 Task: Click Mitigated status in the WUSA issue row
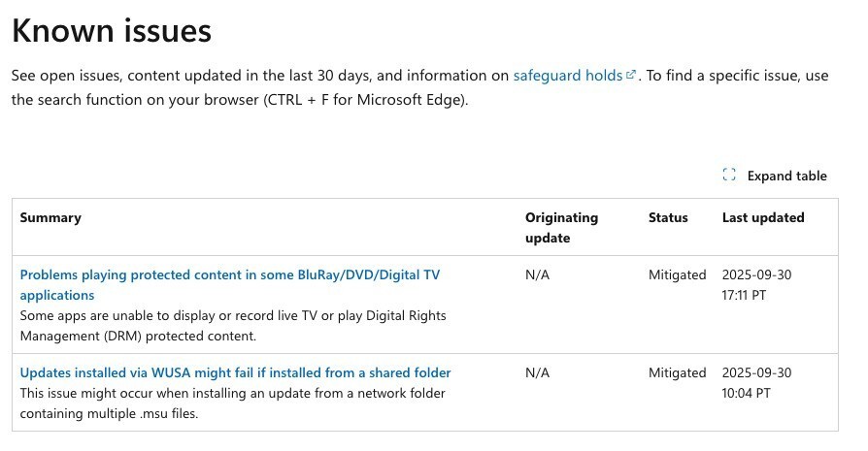point(677,373)
